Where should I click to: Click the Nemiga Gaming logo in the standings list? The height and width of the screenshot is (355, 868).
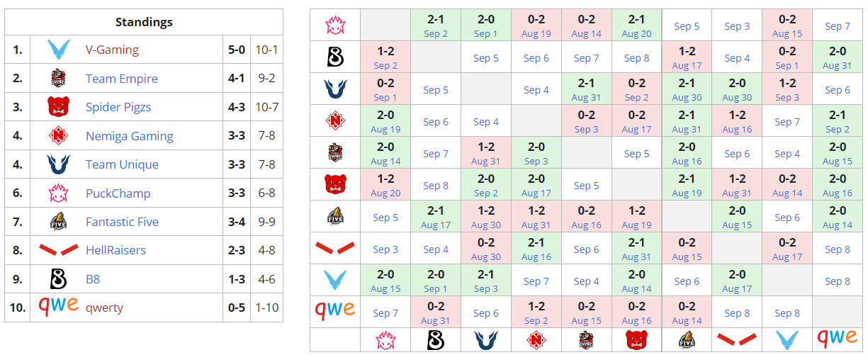click(x=58, y=136)
